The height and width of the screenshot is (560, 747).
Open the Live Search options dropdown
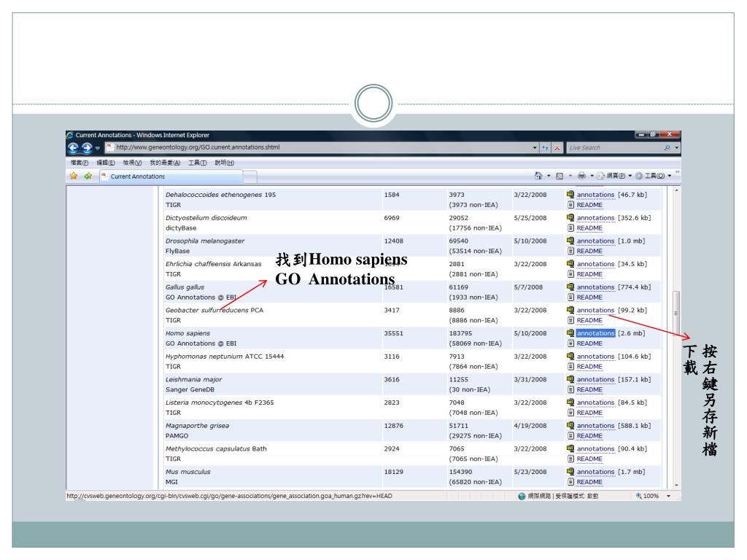point(676,148)
